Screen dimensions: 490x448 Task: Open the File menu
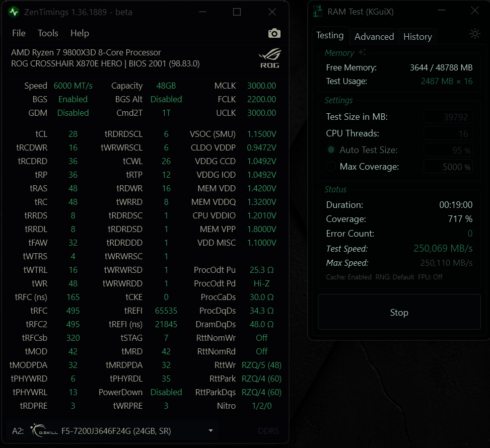click(x=19, y=33)
